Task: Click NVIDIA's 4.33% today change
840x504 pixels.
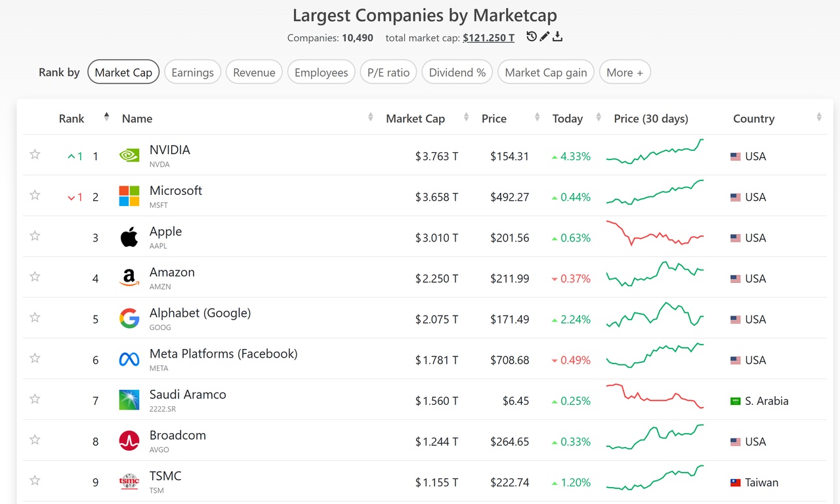Action: 571,157
